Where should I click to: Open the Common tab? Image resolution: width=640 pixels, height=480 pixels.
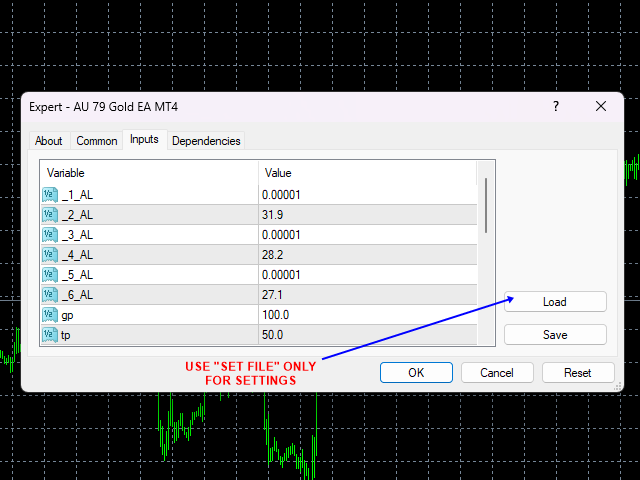(x=97, y=141)
